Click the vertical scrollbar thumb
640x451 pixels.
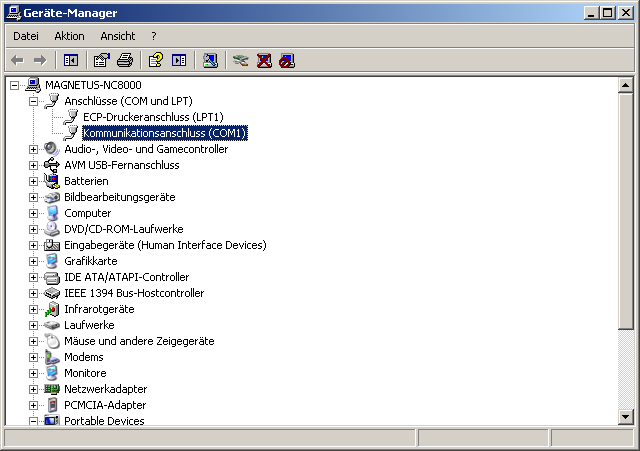click(x=626, y=211)
